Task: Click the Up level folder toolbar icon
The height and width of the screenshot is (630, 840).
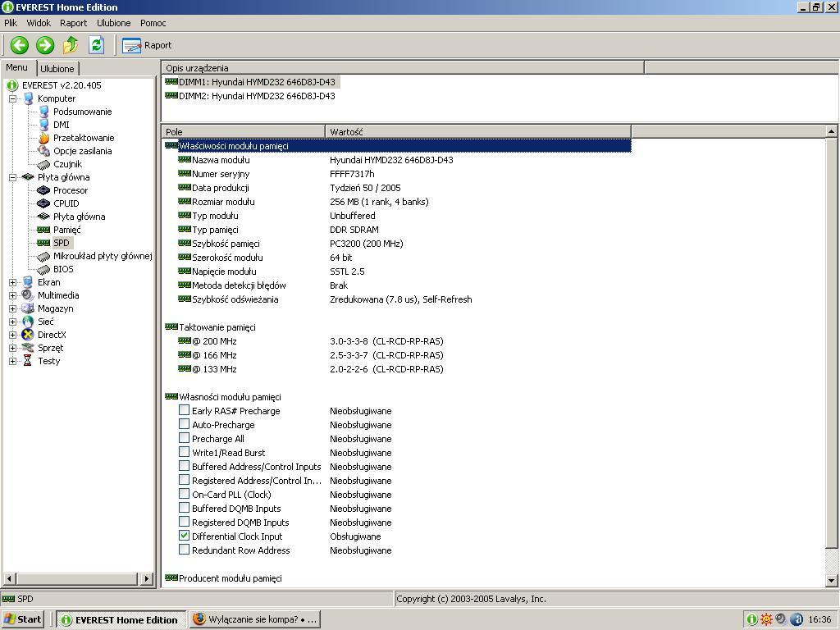Action: coord(71,45)
